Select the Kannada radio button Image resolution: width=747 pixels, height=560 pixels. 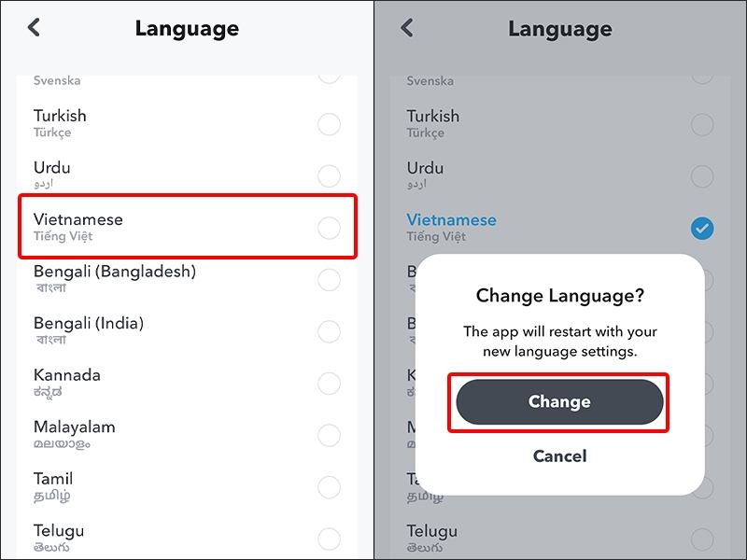(329, 384)
